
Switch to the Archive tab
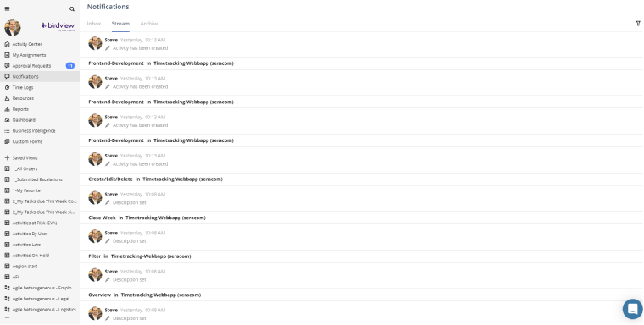[149, 24]
